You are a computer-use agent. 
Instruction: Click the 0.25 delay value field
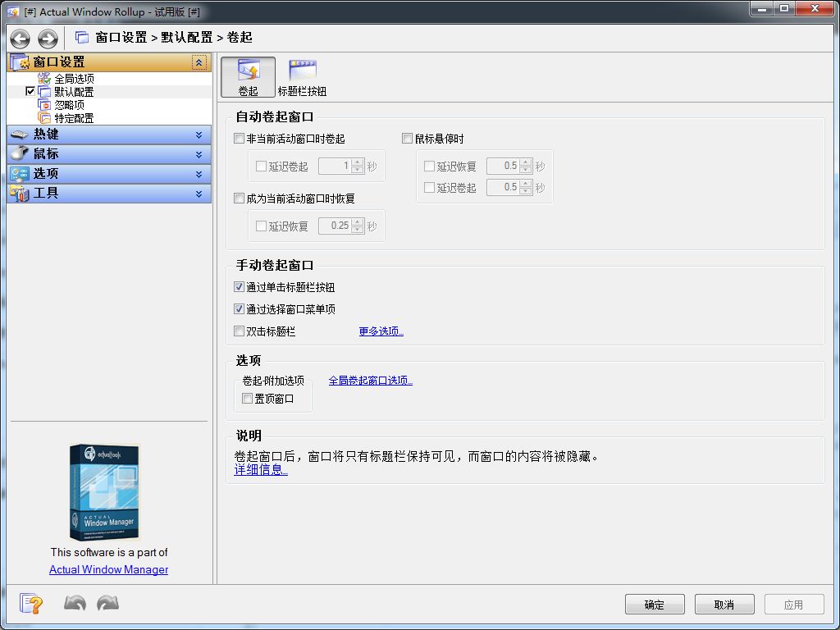(x=335, y=226)
